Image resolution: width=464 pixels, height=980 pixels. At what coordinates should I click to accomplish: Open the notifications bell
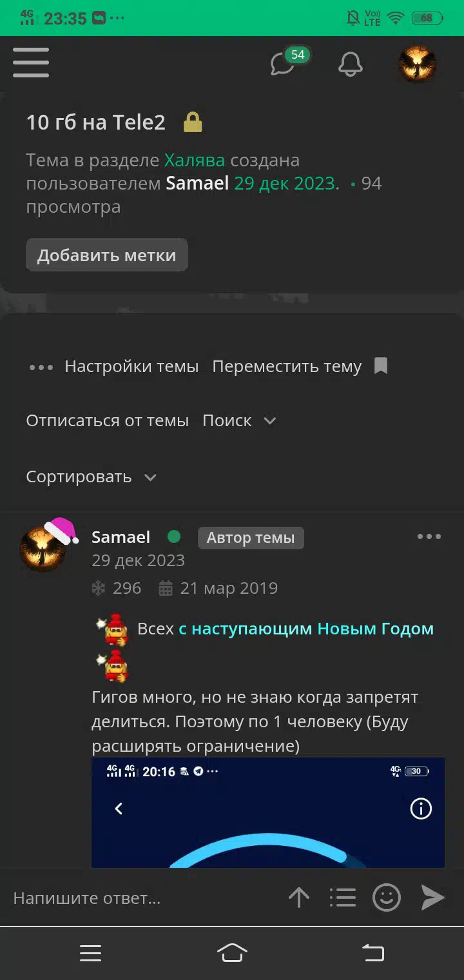point(351,63)
